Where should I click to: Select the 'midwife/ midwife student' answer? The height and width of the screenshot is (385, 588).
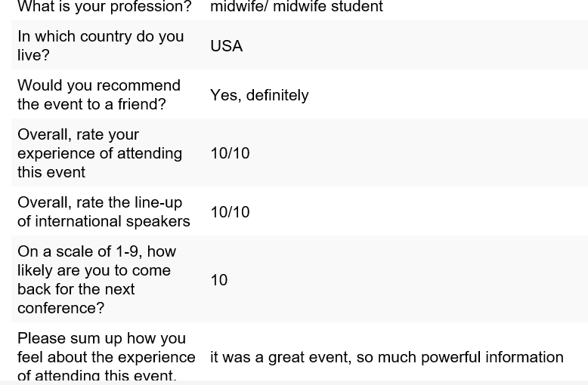click(296, 6)
